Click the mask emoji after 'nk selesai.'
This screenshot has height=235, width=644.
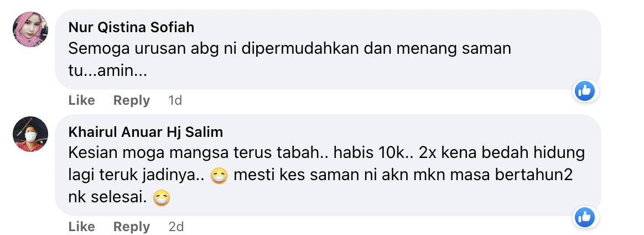click(x=161, y=199)
